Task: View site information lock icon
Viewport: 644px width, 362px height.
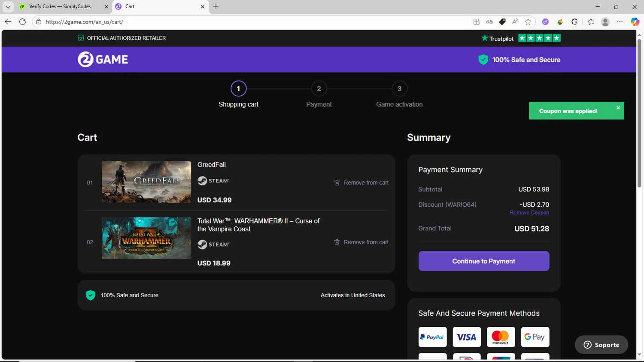Action: [39, 22]
